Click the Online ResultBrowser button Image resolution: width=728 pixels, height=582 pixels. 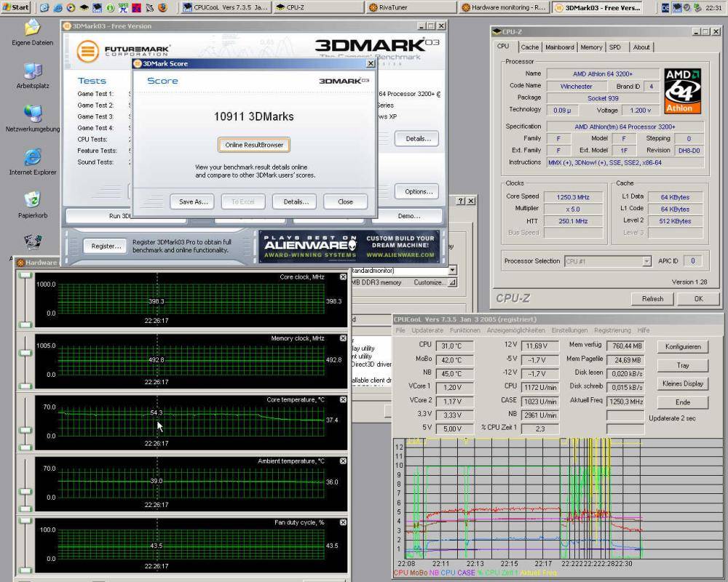[254, 145]
